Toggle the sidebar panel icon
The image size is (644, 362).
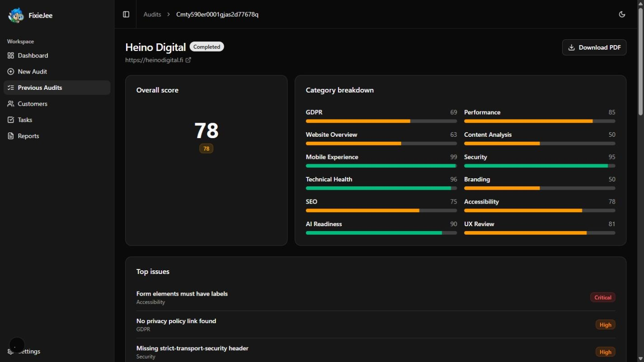coord(126,14)
